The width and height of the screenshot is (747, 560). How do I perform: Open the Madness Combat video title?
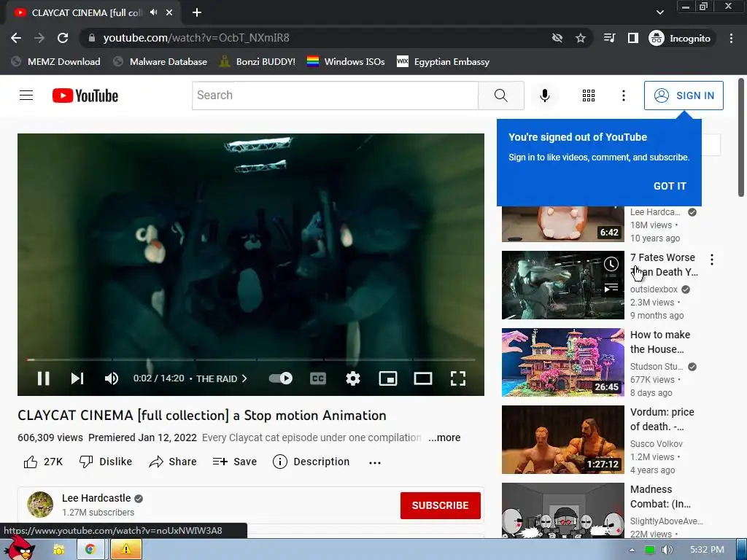(660, 497)
